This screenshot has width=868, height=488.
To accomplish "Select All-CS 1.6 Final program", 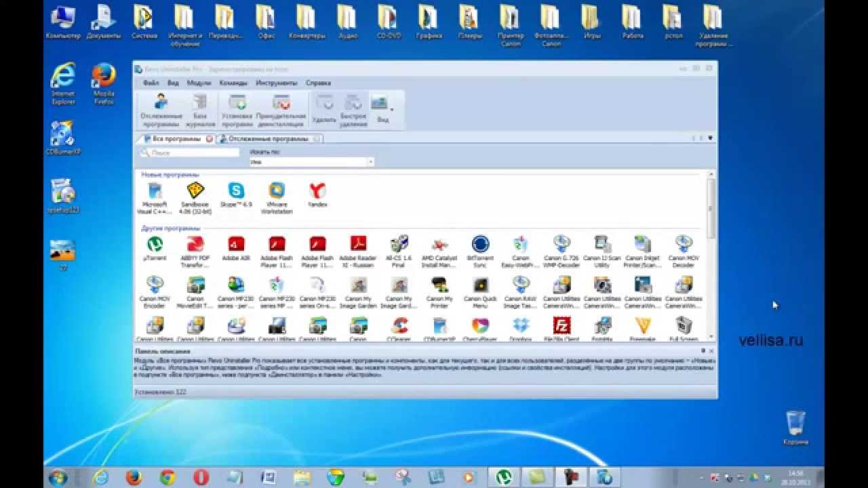I will click(399, 252).
